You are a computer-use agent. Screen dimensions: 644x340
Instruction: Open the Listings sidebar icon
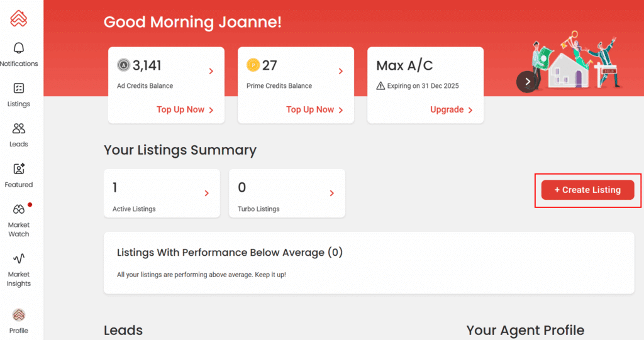point(19,89)
